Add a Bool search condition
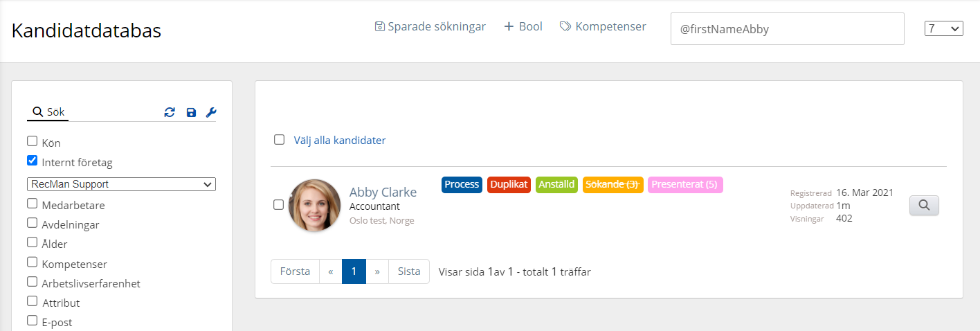The image size is (980, 331). pyautogui.click(x=523, y=27)
